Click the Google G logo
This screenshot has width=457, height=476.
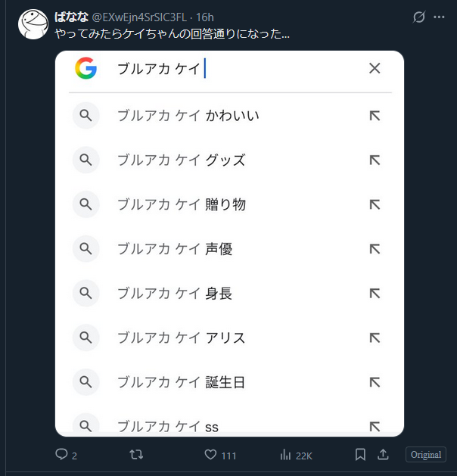[86, 68]
